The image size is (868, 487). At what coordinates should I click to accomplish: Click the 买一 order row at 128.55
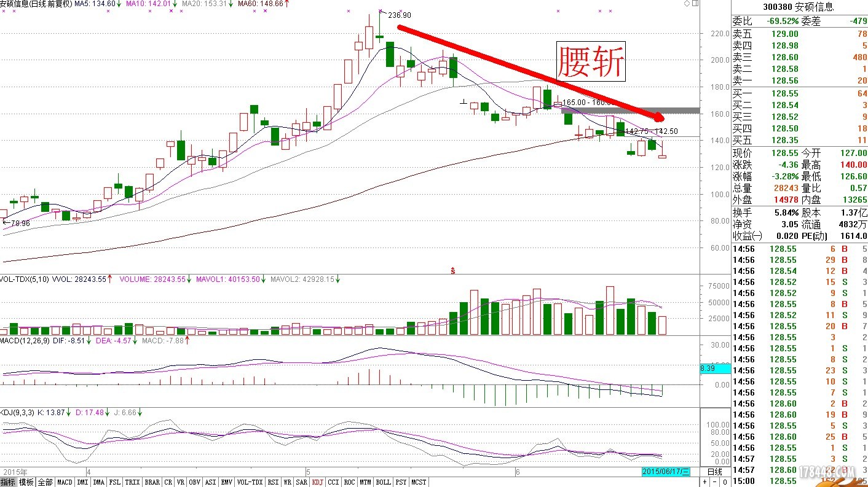(x=799, y=93)
